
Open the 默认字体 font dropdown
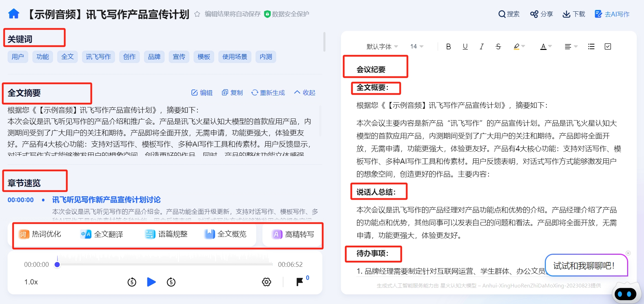click(382, 46)
